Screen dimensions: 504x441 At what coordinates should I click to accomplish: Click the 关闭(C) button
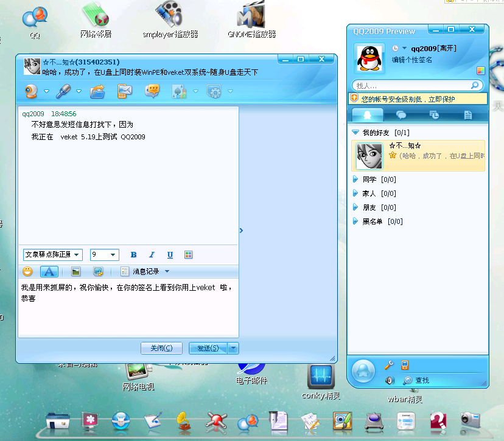162,348
